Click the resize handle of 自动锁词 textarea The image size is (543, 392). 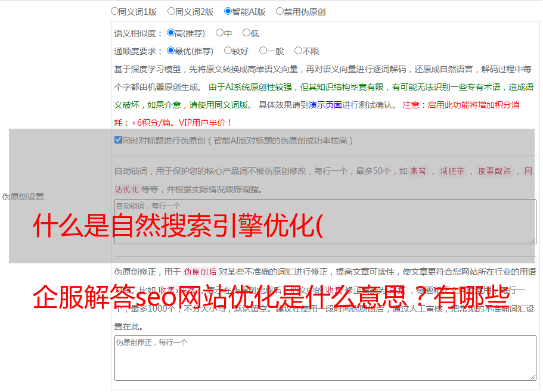(x=532, y=239)
